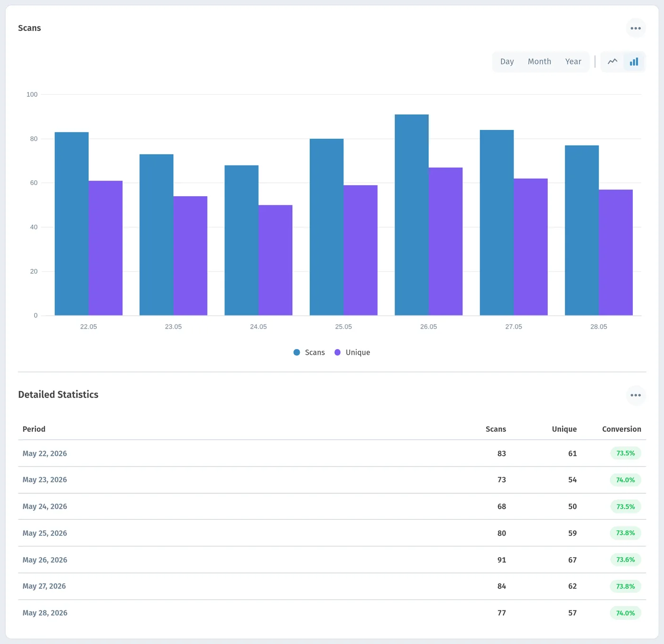
Task: Select the May 26, 2026 row
Action: click(x=332, y=560)
